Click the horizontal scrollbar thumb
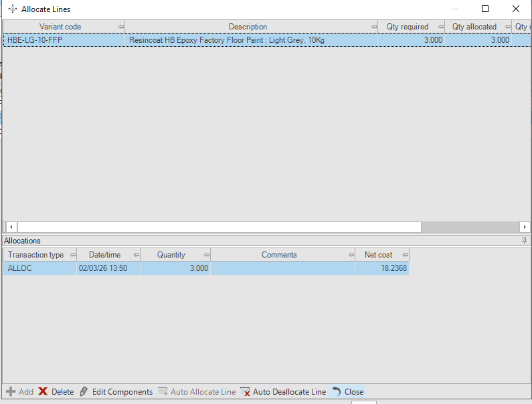The image size is (532, 404). [x=219, y=227]
